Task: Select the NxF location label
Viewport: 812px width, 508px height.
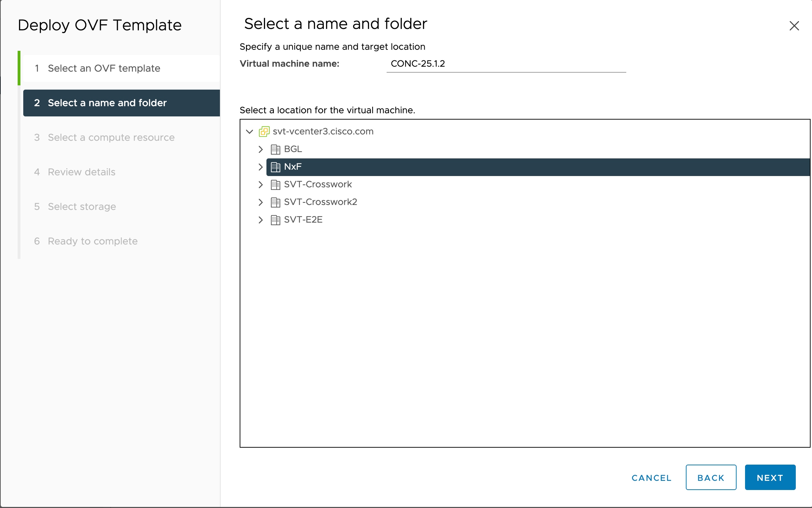Action: 293,167
